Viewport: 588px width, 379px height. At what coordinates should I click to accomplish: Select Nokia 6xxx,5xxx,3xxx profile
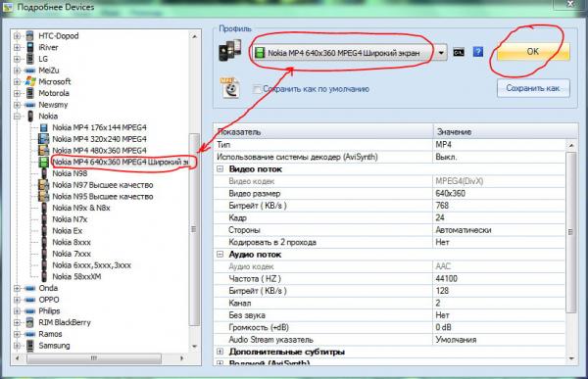(92, 265)
